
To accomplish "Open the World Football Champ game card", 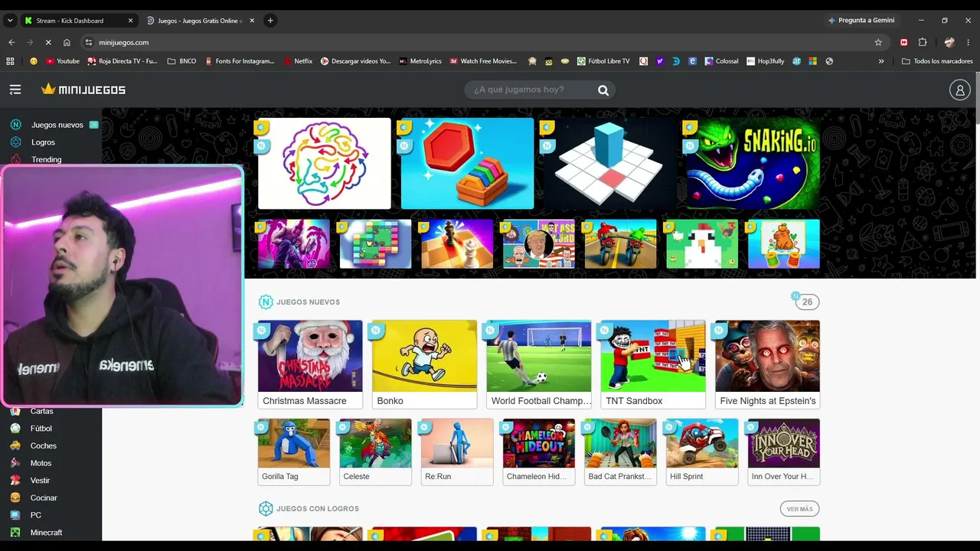I will click(x=539, y=364).
